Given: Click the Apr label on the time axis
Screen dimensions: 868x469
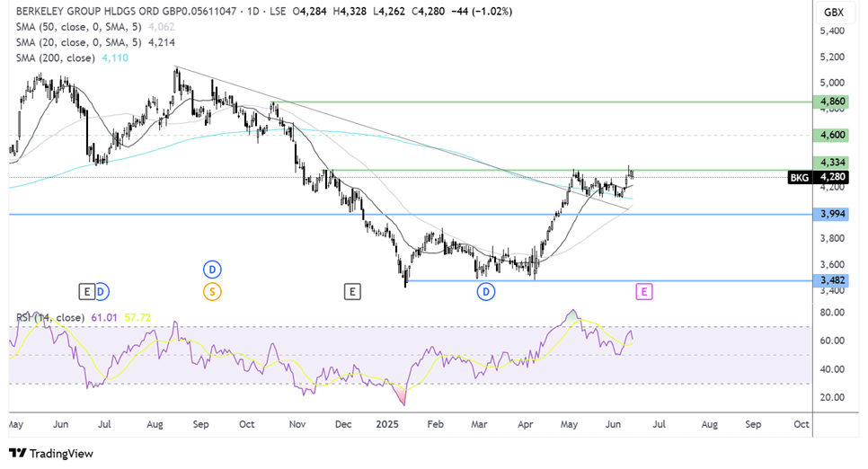Looking at the screenshot, I should (x=526, y=424).
